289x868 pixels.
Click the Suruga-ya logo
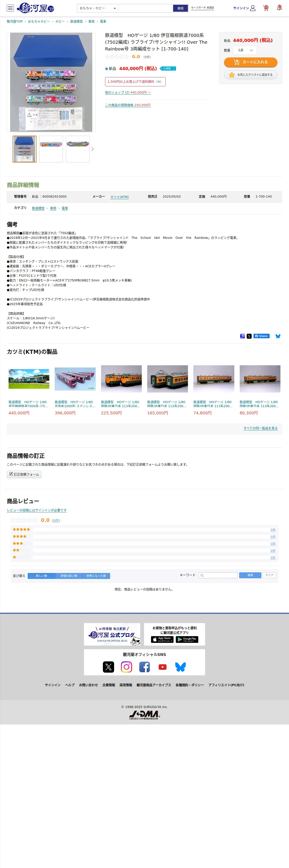coord(36,8)
